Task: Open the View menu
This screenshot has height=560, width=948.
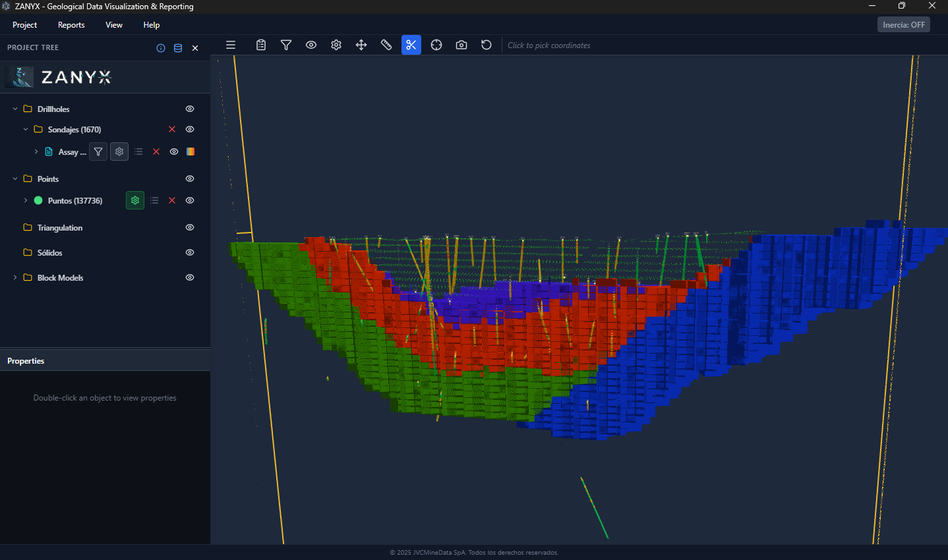Action: tap(113, 25)
